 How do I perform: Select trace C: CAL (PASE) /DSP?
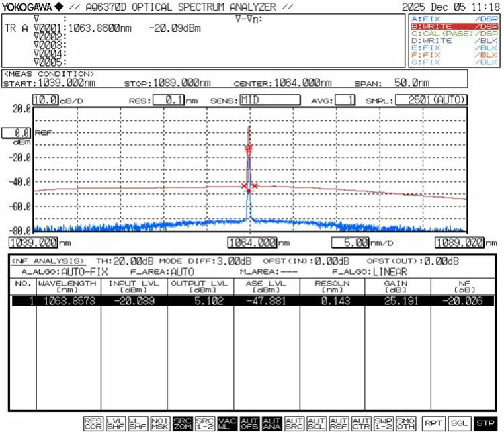click(x=454, y=34)
